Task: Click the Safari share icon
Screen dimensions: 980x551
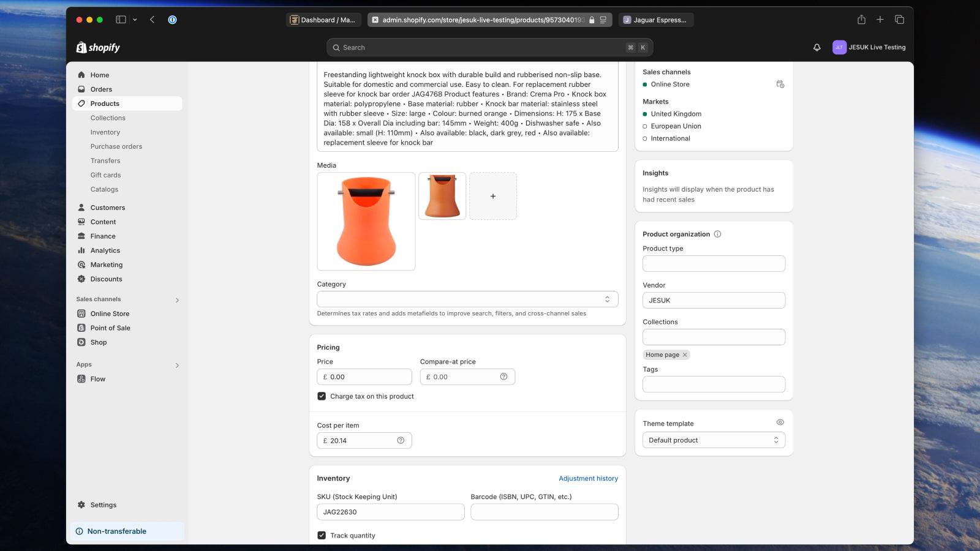Action: (x=861, y=20)
